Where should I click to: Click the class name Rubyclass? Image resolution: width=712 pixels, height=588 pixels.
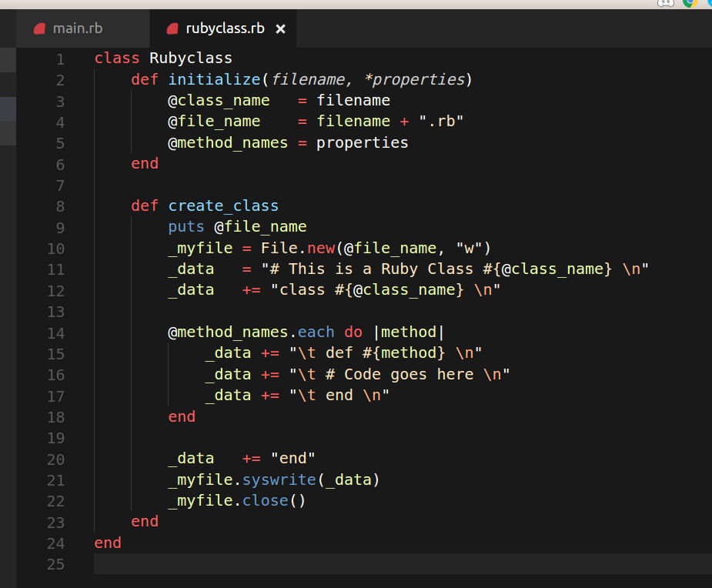(191, 58)
